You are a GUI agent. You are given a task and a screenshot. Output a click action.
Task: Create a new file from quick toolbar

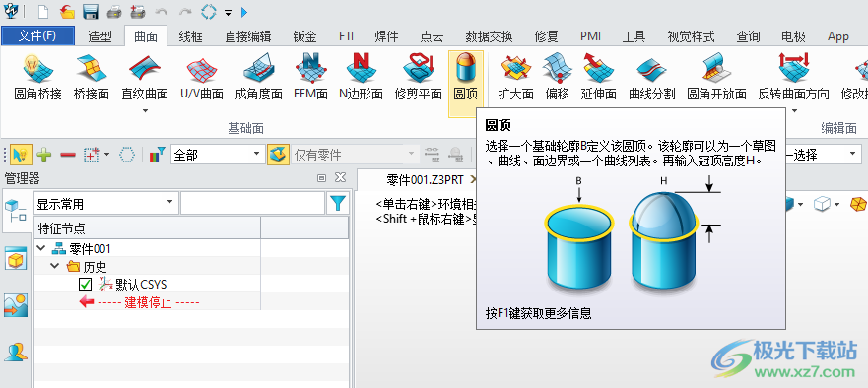43,11
